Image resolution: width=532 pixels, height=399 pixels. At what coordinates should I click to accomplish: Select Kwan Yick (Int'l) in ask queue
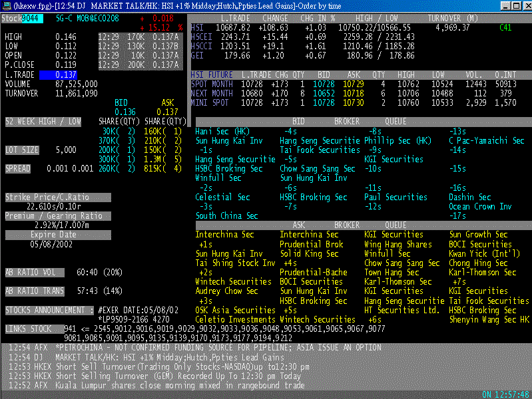(x=485, y=253)
